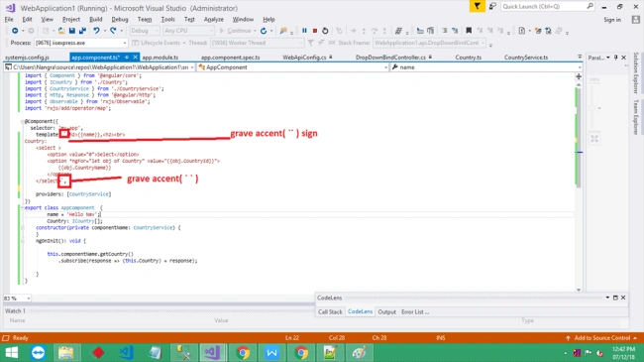The width and height of the screenshot is (644, 362).
Task: Click Sign in link
Action: click(612, 19)
